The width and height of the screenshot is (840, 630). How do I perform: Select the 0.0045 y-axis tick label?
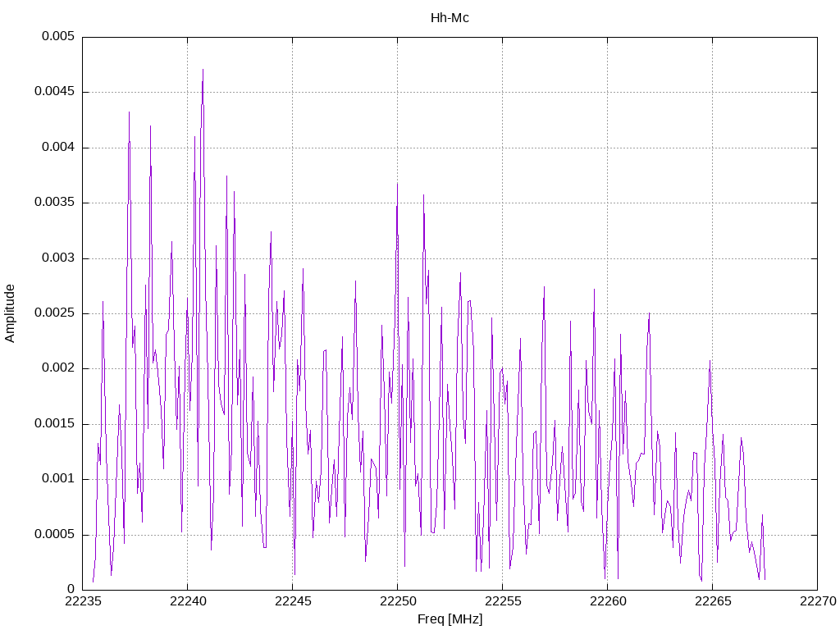click(x=54, y=92)
